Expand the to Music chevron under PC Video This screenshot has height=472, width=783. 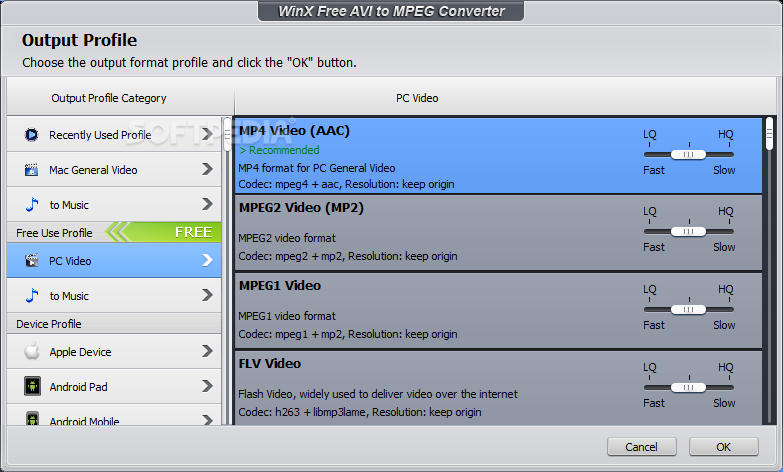(x=207, y=295)
